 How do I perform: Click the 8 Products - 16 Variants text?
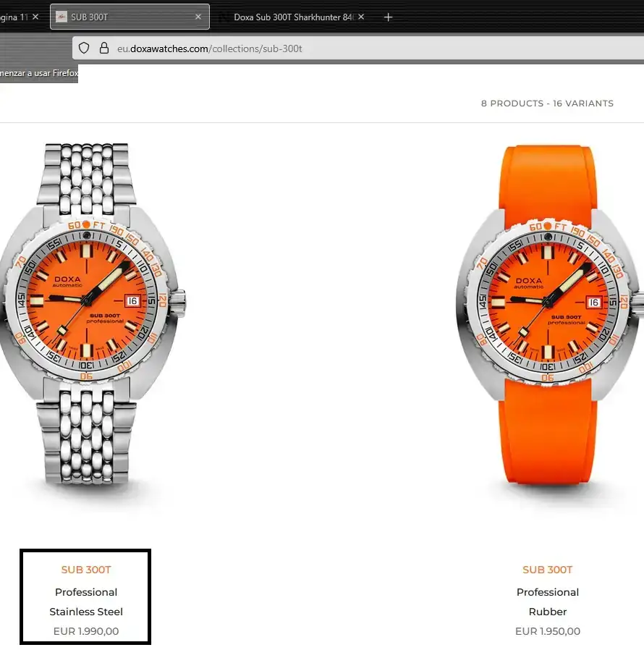click(x=547, y=104)
